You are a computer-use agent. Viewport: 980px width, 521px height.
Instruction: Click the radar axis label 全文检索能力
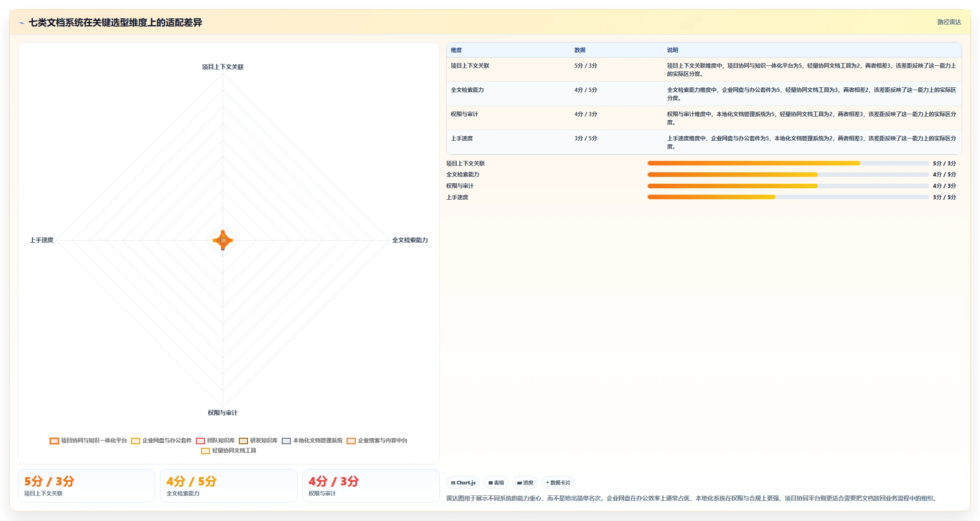(x=410, y=240)
